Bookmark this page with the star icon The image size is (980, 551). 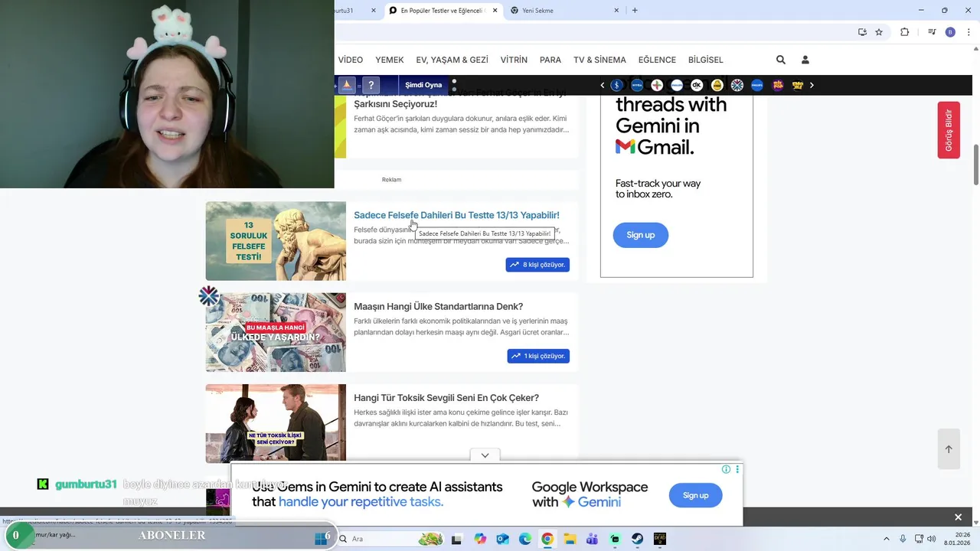[x=879, y=32]
